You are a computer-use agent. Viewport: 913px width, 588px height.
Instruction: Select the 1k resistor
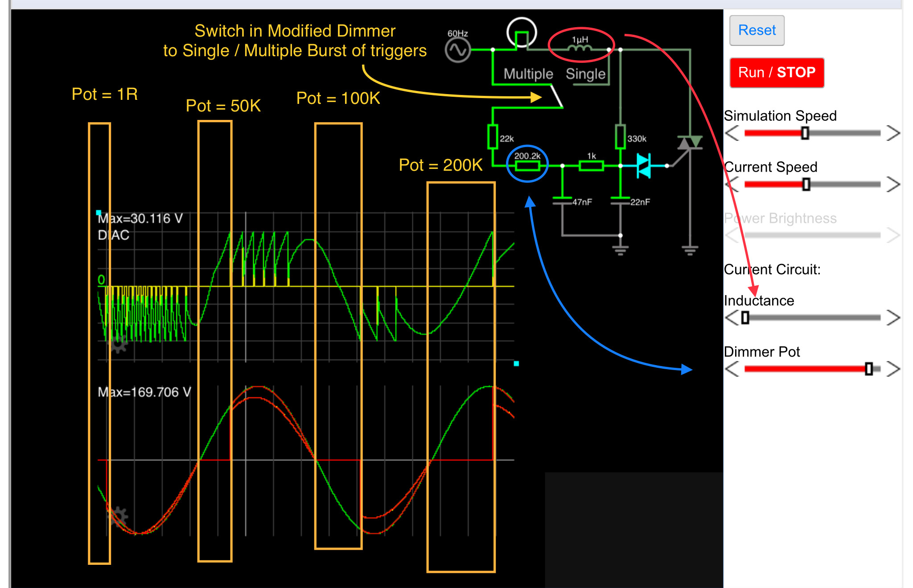[x=591, y=166]
